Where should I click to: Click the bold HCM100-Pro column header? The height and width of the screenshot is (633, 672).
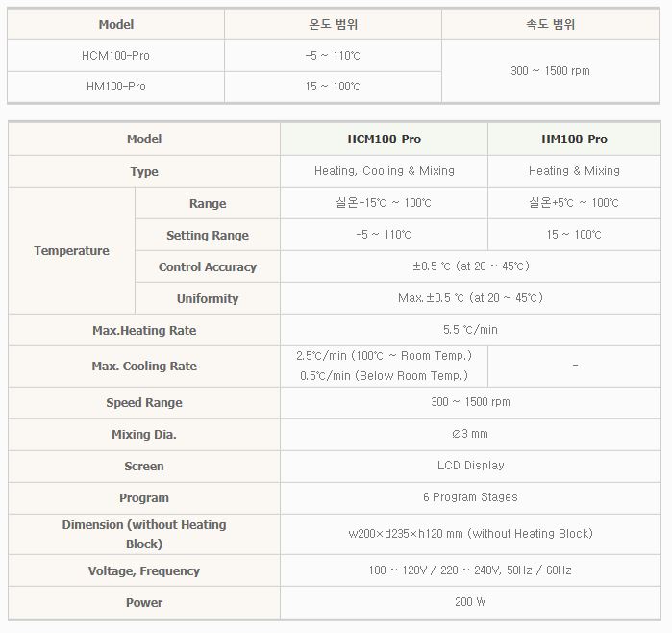click(x=385, y=139)
